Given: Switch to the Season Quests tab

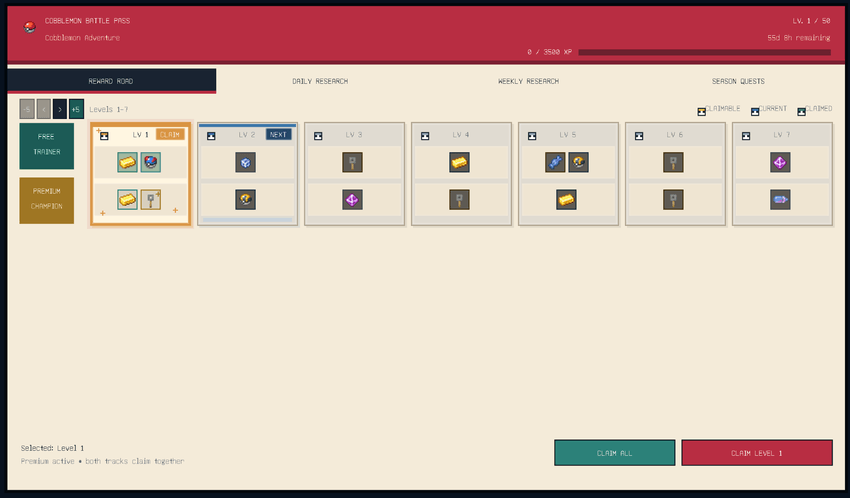Looking at the screenshot, I should point(738,81).
